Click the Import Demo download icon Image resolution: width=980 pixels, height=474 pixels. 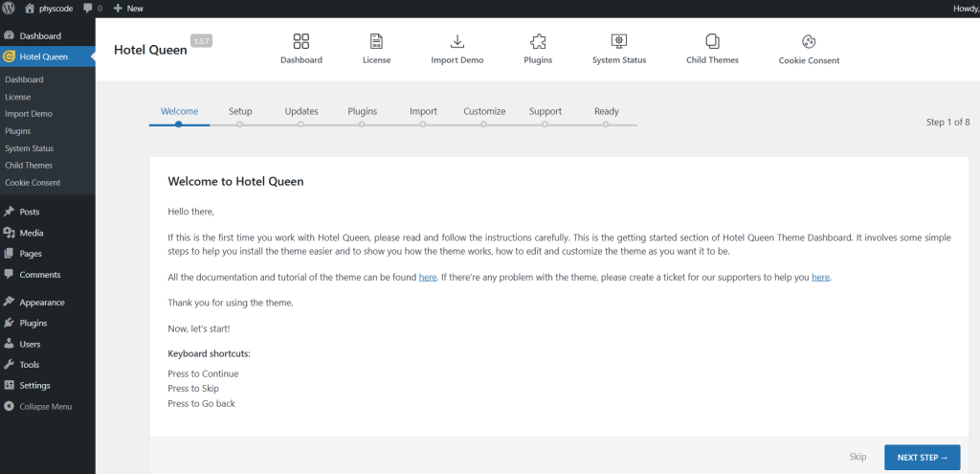pyautogui.click(x=457, y=41)
